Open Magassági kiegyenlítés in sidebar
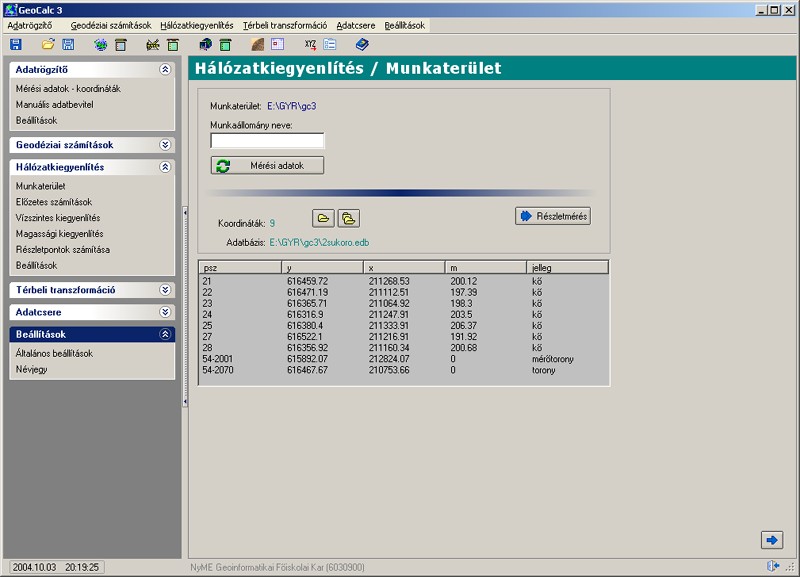This screenshot has height=577, width=800. click(60, 234)
